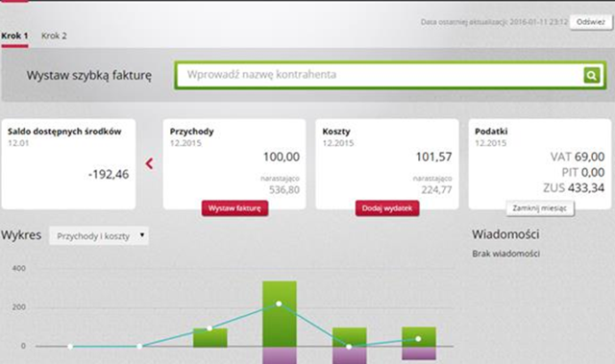
Task: Click the rightmost green chart bar
Action: pos(419,337)
